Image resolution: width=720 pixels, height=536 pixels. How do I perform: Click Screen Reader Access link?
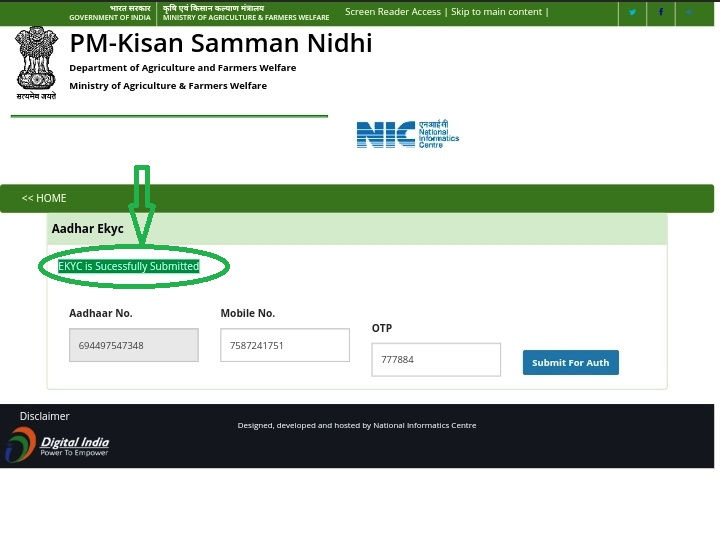[393, 12]
